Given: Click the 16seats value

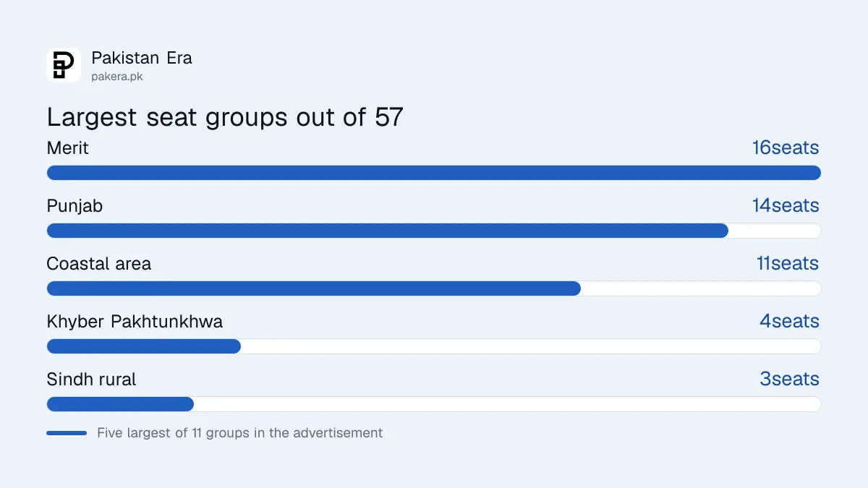Looking at the screenshot, I should click(786, 148).
